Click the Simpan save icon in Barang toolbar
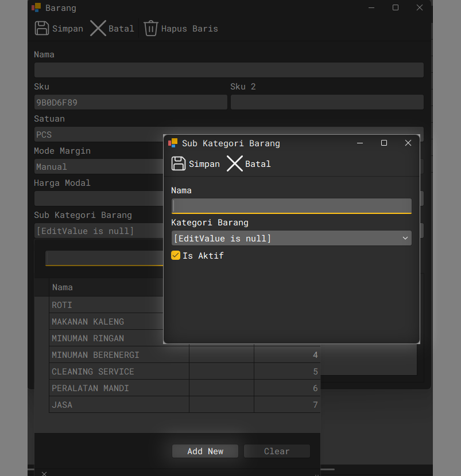 tap(42, 28)
